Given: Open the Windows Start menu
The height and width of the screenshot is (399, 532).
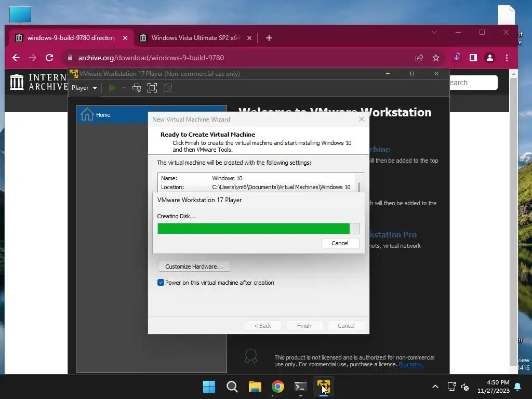Looking at the screenshot, I should pos(209,387).
